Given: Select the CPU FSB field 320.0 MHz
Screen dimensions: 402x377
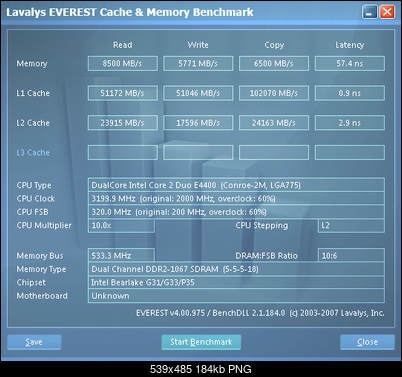Looking at the screenshot, I should tap(236, 212).
